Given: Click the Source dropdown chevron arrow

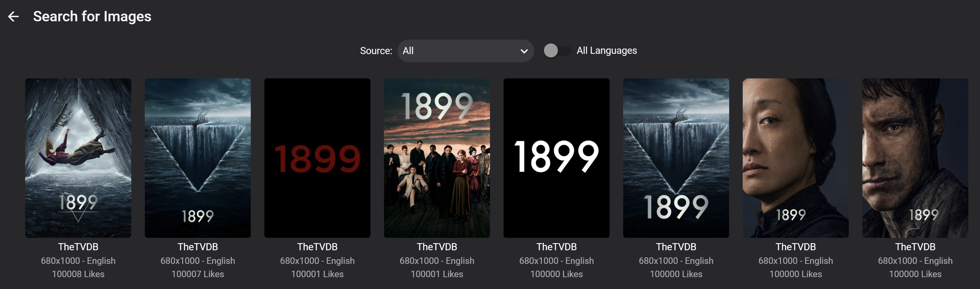Looking at the screenshot, I should click(524, 51).
